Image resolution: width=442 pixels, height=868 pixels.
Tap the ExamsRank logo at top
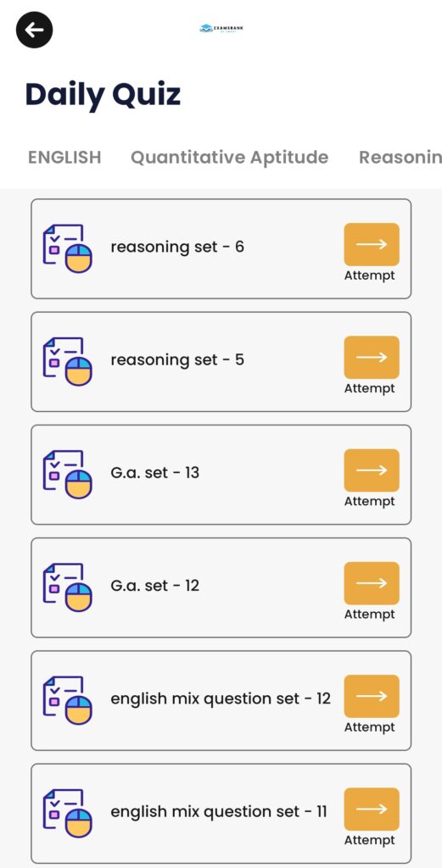point(221,29)
